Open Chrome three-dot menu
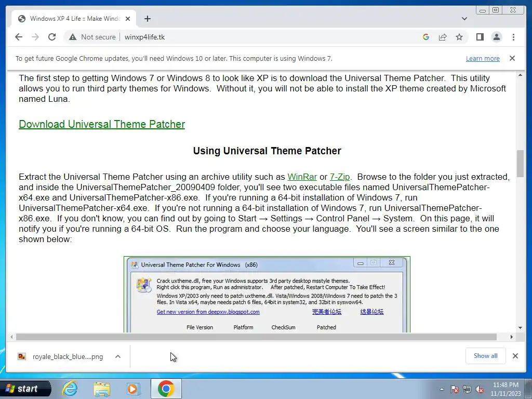The width and height of the screenshot is (532, 399). (514, 37)
